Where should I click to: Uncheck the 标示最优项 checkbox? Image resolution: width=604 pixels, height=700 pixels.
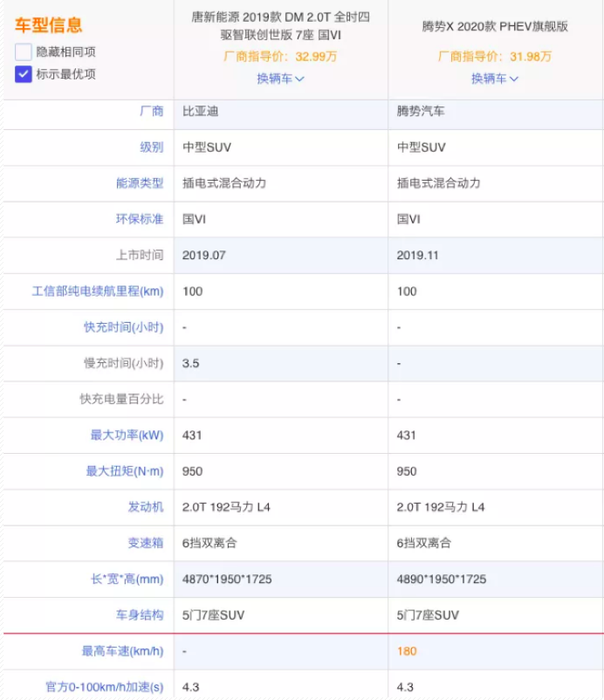[24, 74]
